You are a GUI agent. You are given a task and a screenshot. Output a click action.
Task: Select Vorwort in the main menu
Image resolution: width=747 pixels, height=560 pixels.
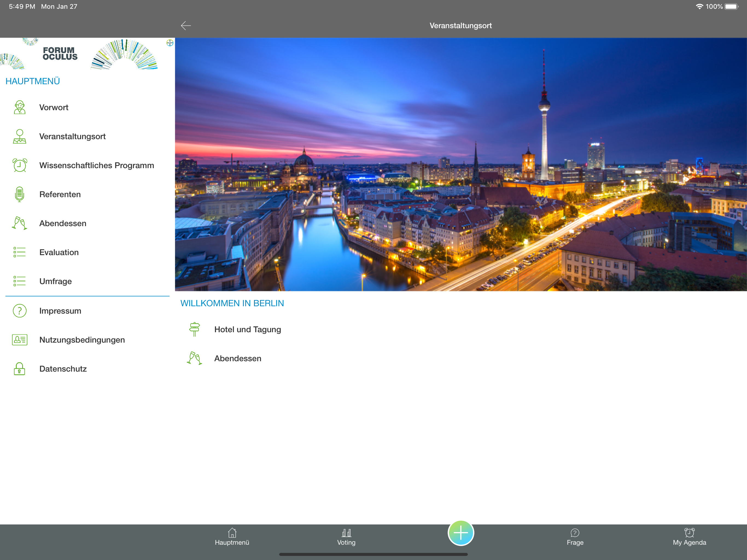point(87,107)
